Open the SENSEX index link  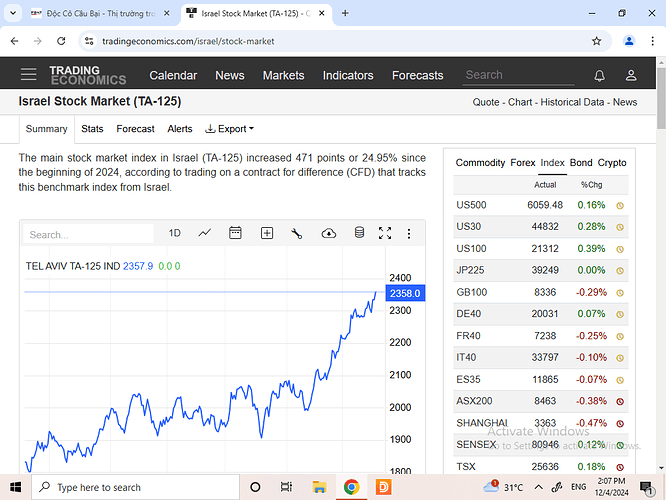[x=476, y=445]
